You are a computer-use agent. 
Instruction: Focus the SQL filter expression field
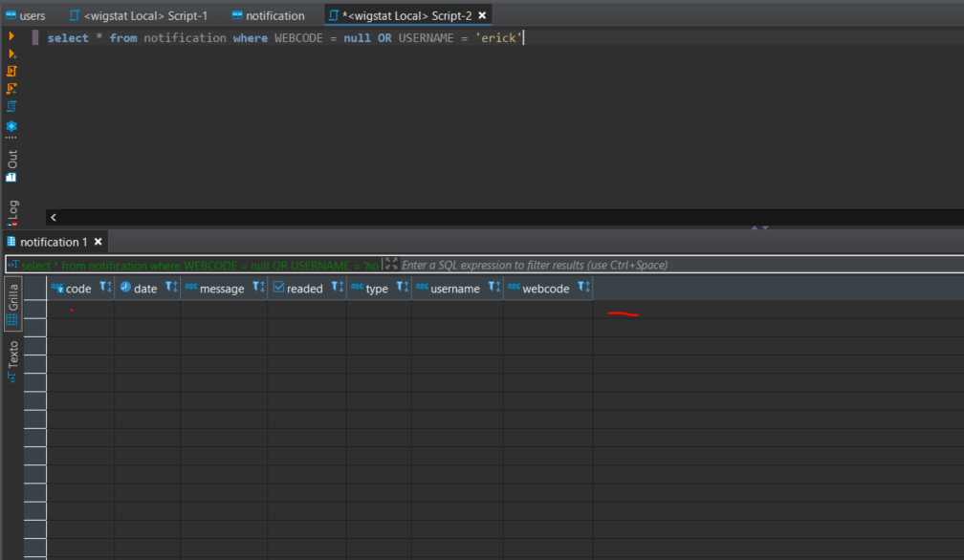(681, 265)
